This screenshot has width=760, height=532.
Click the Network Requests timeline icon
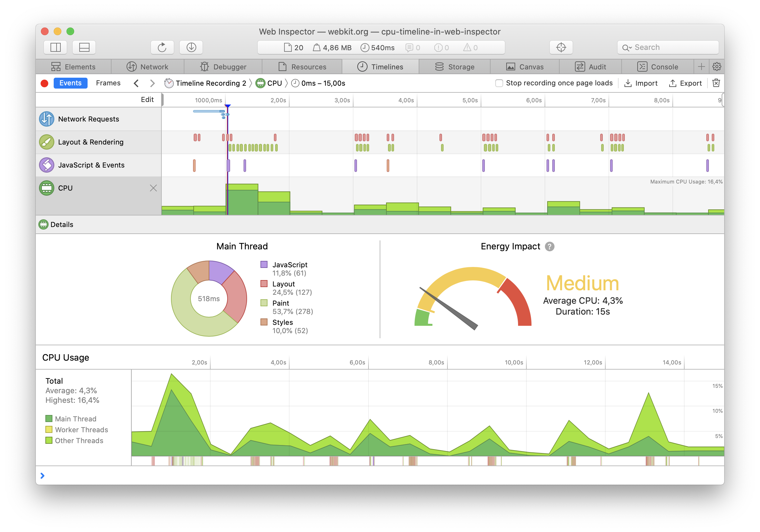[46, 118]
